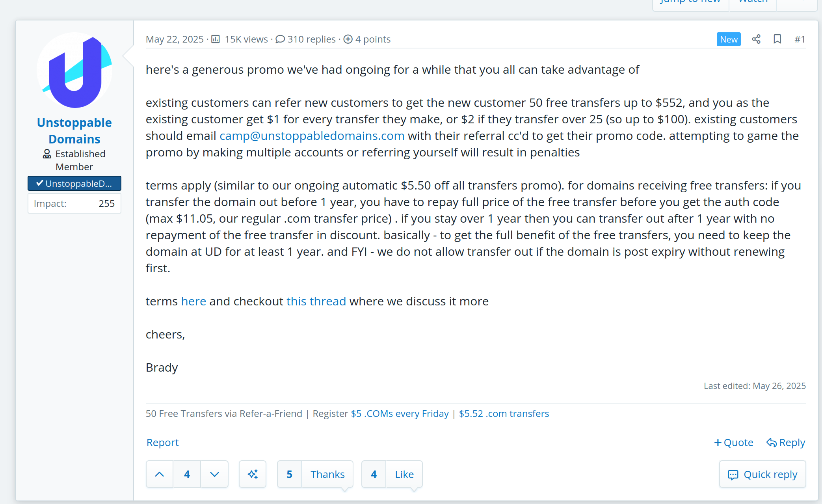Click the Like button
This screenshot has height=504, width=822.
tap(404, 474)
